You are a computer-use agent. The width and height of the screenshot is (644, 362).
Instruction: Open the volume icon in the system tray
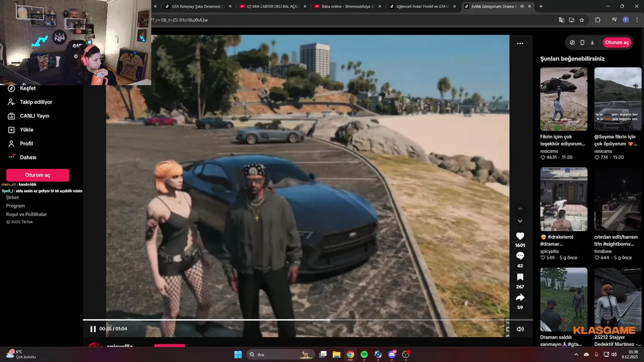click(x=614, y=354)
